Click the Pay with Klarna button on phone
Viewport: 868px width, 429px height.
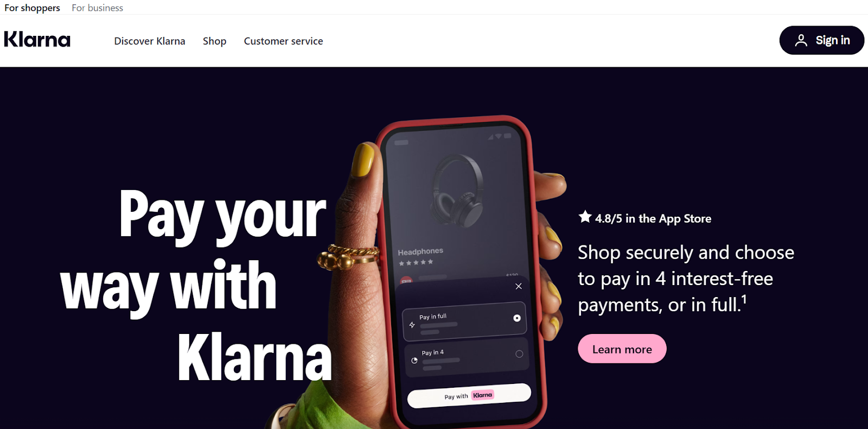(x=469, y=396)
